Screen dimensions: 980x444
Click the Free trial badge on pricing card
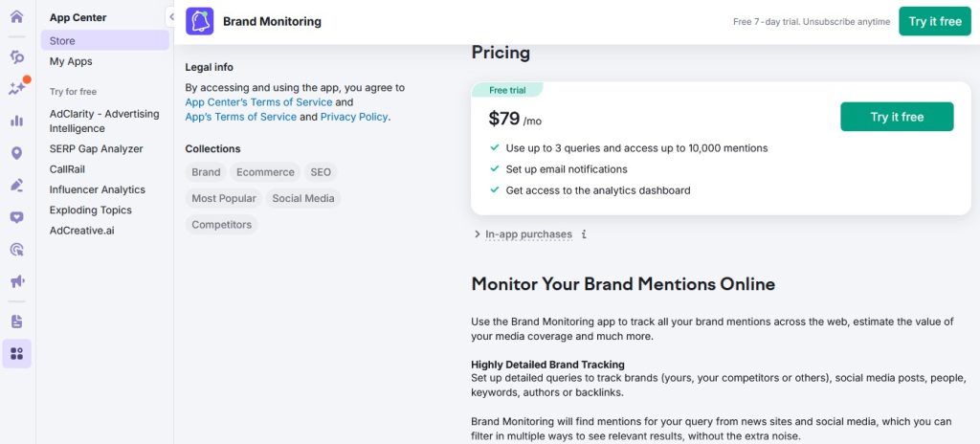[x=507, y=90]
